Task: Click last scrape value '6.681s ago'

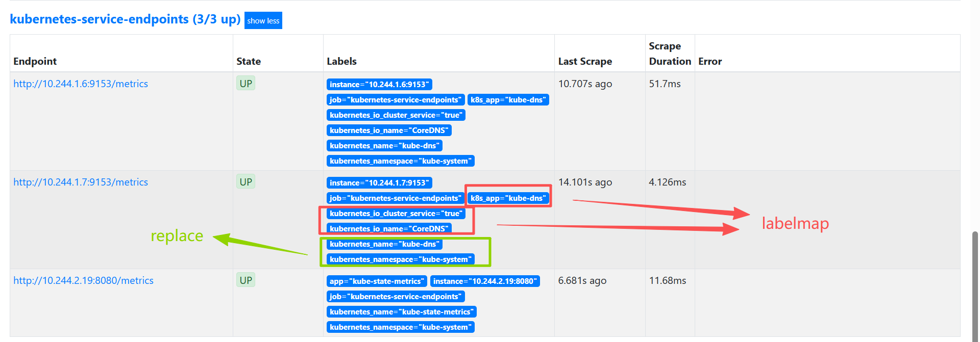Action: coord(582,281)
